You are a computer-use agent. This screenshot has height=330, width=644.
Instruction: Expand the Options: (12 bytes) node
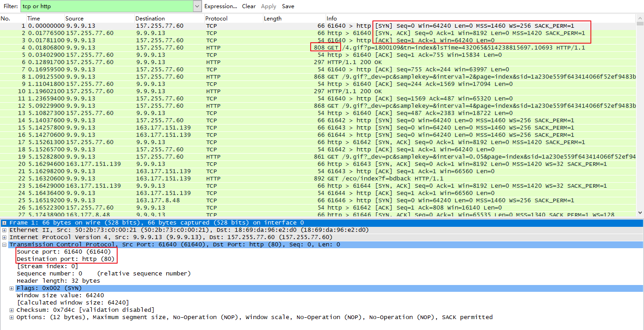pos(11,317)
